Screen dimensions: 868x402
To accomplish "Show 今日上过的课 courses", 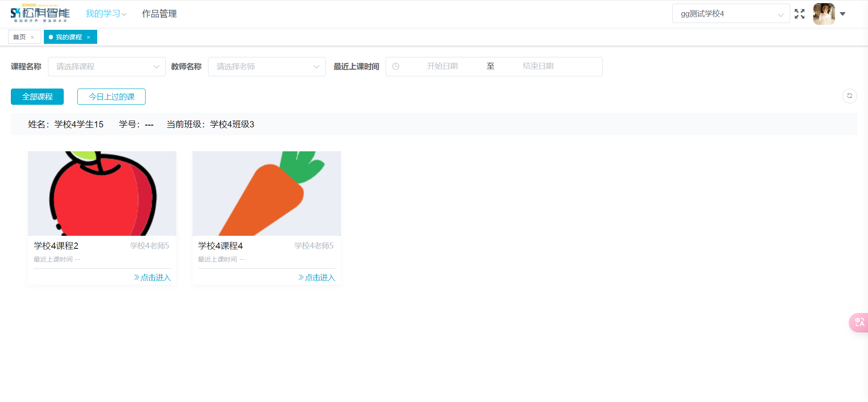I will point(111,97).
